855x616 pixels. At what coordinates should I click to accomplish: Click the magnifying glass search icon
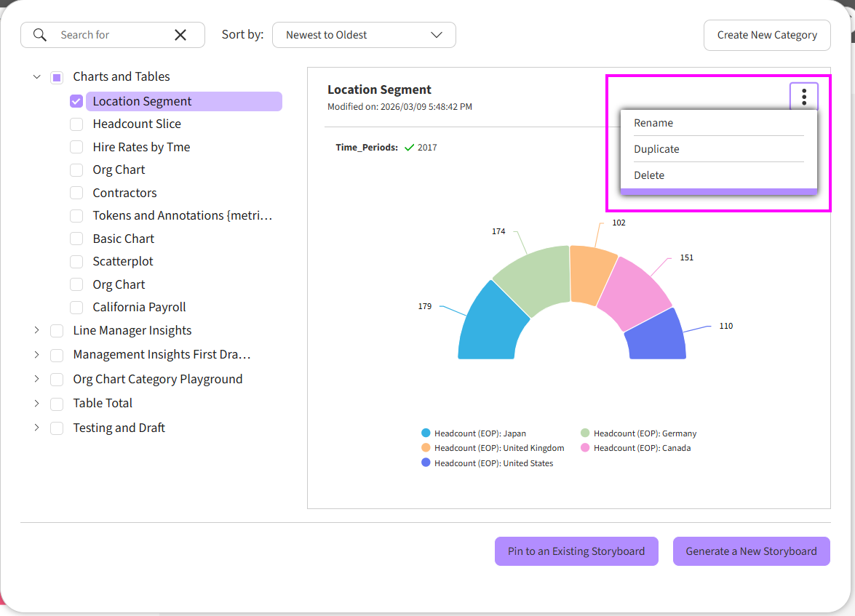[x=40, y=35]
